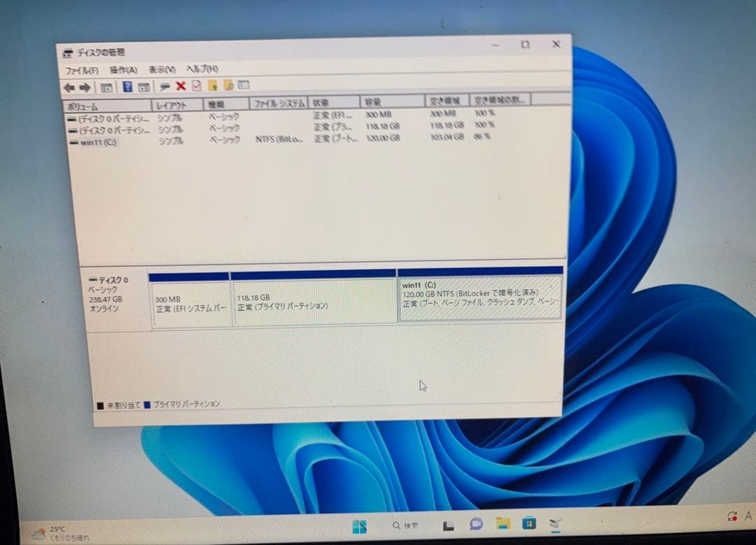
Task: Click the Back navigation arrow in toolbar
Action: [x=69, y=85]
